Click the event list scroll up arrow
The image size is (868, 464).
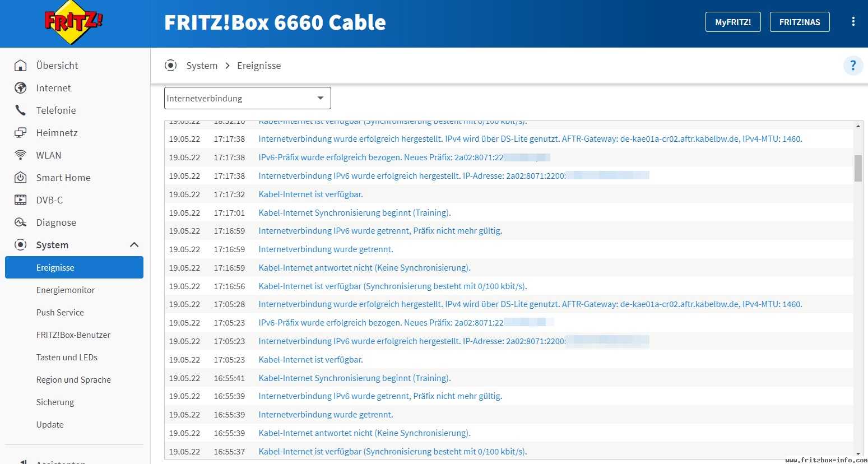click(858, 126)
